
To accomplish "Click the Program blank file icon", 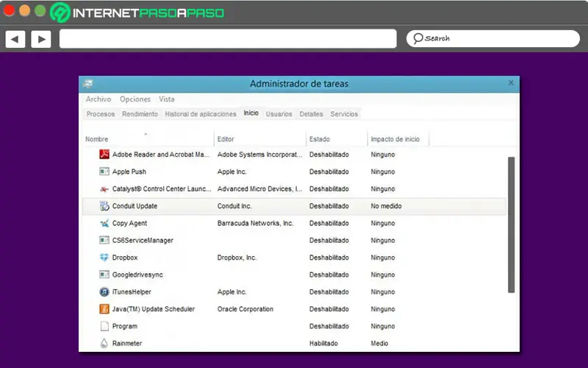I will pos(104,326).
